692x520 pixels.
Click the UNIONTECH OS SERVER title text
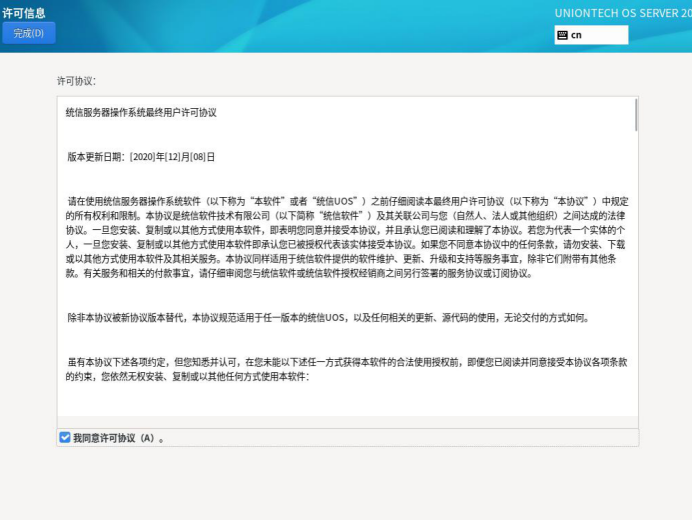623,13
